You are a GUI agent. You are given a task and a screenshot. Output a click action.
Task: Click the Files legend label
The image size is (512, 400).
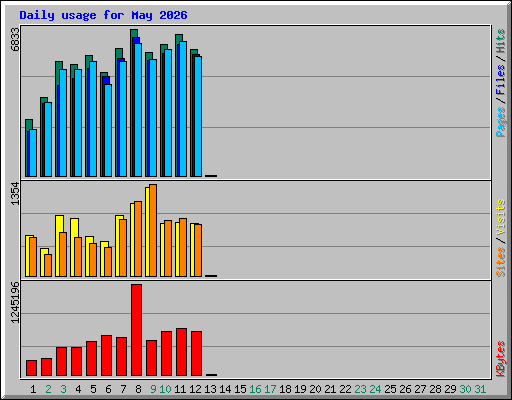coord(500,80)
